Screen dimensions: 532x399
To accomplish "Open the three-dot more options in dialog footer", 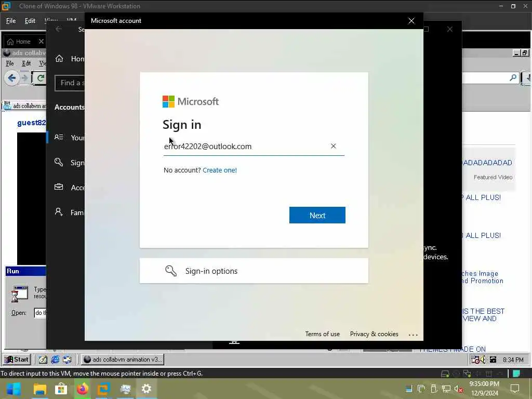I will click(413, 335).
